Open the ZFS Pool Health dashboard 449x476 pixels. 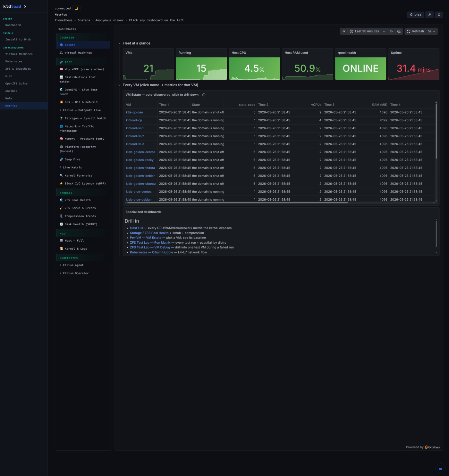(x=83, y=200)
